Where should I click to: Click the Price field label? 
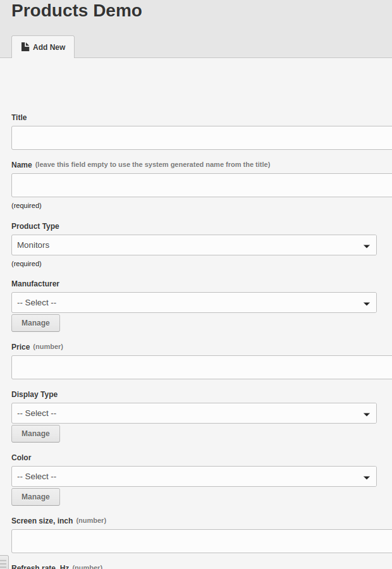click(20, 347)
